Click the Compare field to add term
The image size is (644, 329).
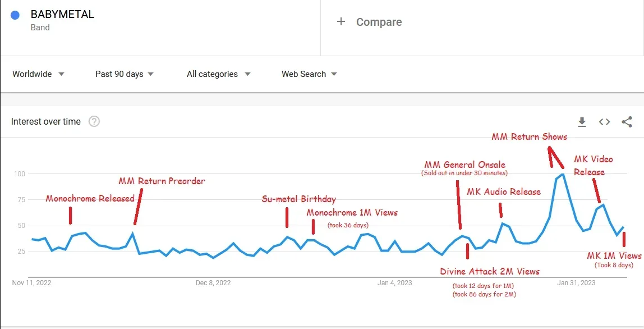379,22
